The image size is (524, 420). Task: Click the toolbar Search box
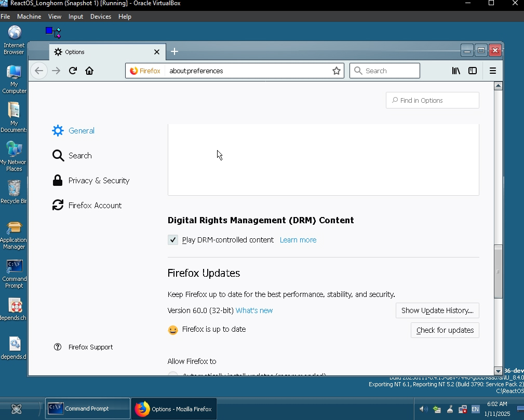click(x=385, y=71)
